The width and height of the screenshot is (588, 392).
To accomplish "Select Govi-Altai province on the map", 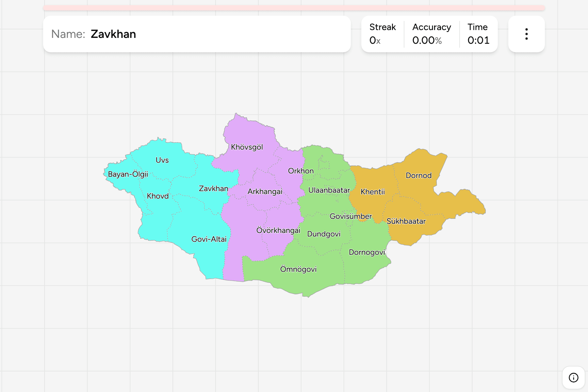I will coord(209,239).
